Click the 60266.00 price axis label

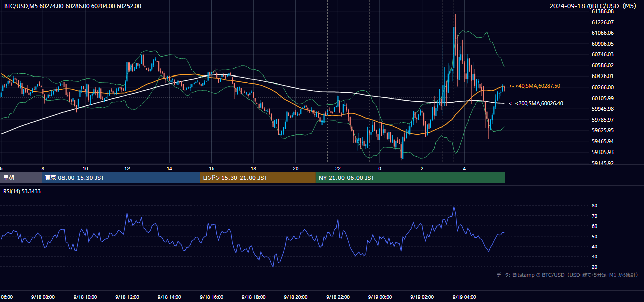click(602, 87)
